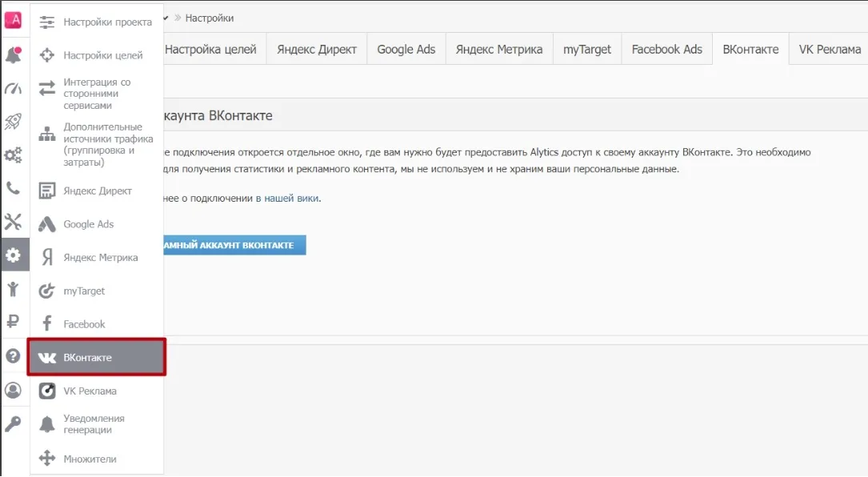The width and height of the screenshot is (868, 477).
Task: Click the Facebook f icon
Action: pyautogui.click(x=47, y=323)
